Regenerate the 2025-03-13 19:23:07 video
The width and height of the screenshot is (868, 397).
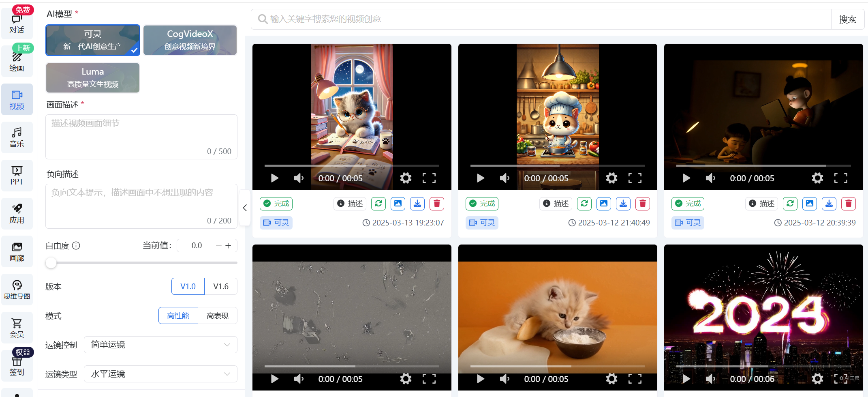tap(378, 204)
